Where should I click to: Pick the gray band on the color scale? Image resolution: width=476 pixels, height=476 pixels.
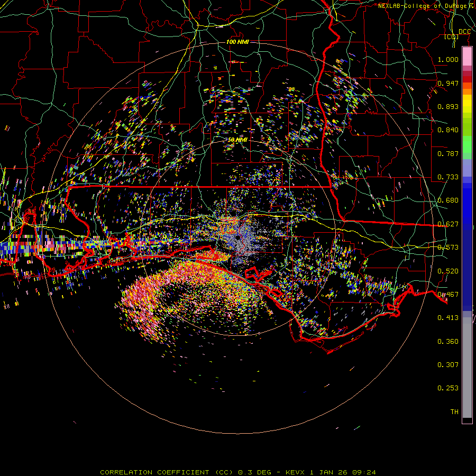point(467,368)
